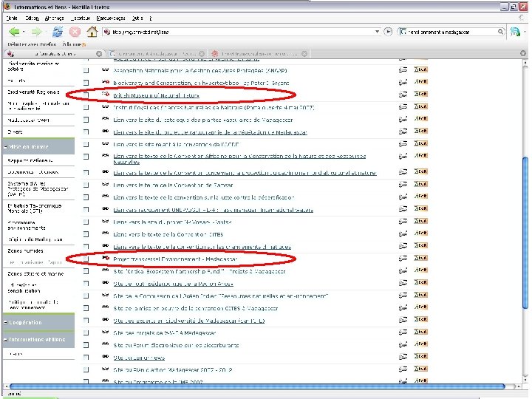Click the horizontal scrollbar at page bottom
This screenshot has height=399, width=532.
[257, 386]
